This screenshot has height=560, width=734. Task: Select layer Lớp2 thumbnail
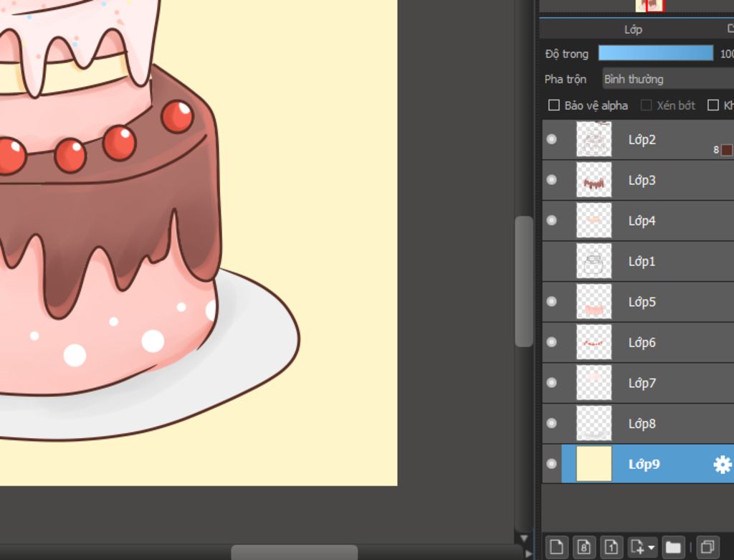coord(594,139)
